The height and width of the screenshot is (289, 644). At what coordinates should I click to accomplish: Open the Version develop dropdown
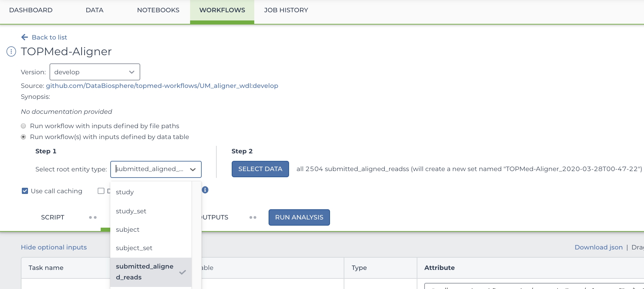[95, 72]
